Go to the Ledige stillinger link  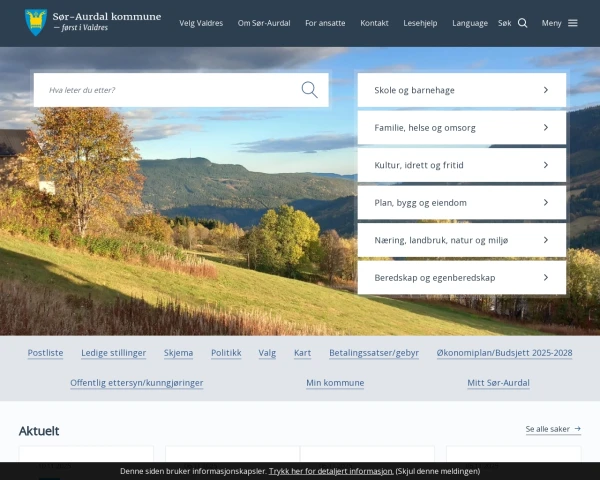point(113,353)
